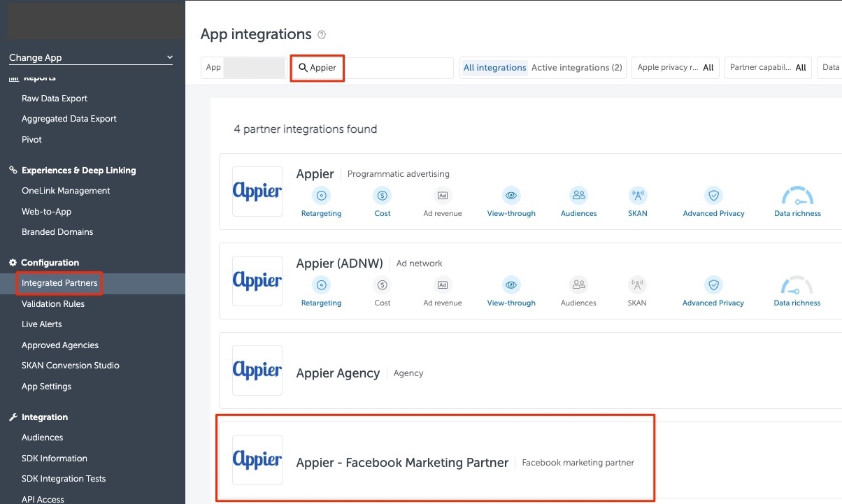Open Apple privacy filter dropdown
The height and width of the screenshot is (504, 842).
tap(675, 68)
